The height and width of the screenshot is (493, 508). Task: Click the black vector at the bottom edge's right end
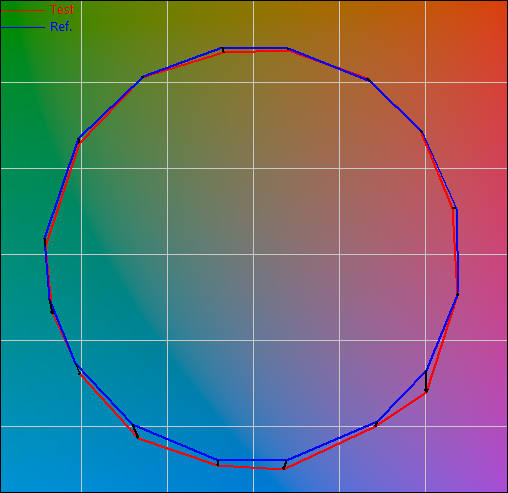tap(285, 465)
